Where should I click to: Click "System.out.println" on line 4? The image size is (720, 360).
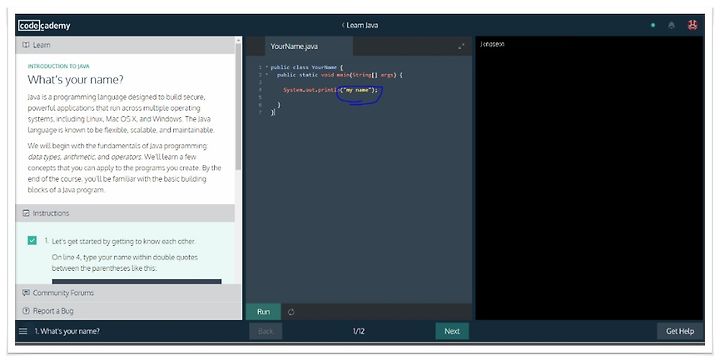coord(310,90)
